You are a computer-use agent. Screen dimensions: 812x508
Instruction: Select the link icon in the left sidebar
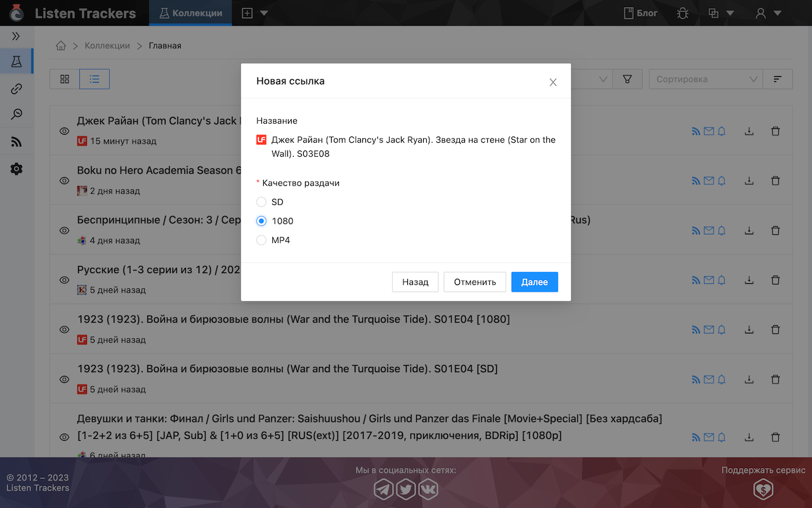(x=17, y=88)
